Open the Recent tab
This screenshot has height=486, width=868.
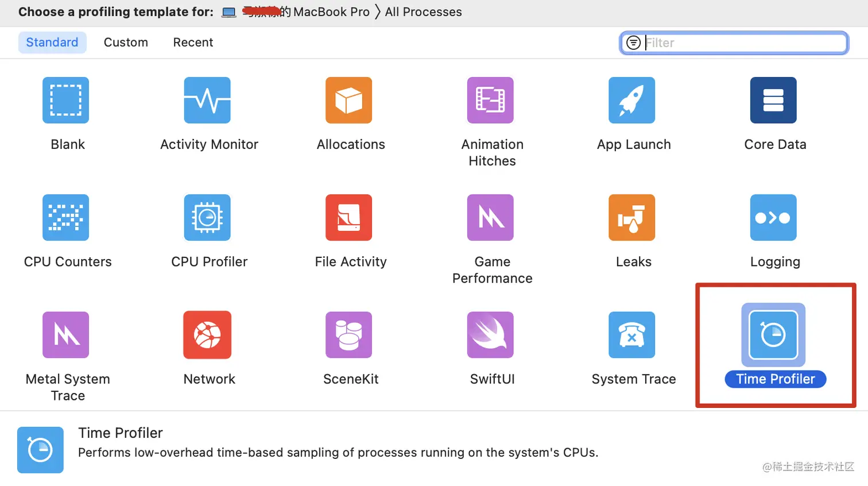click(193, 43)
